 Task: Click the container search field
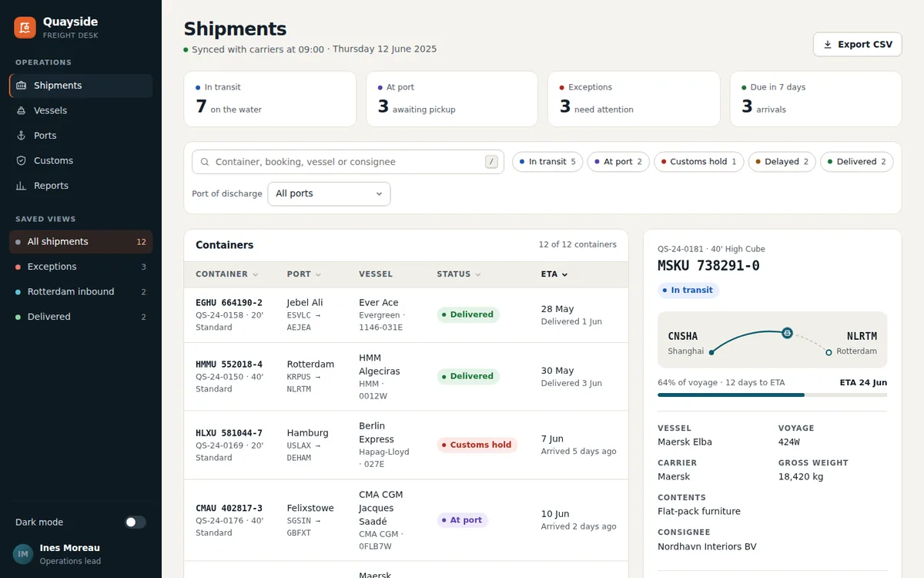(x=348, y=162)
